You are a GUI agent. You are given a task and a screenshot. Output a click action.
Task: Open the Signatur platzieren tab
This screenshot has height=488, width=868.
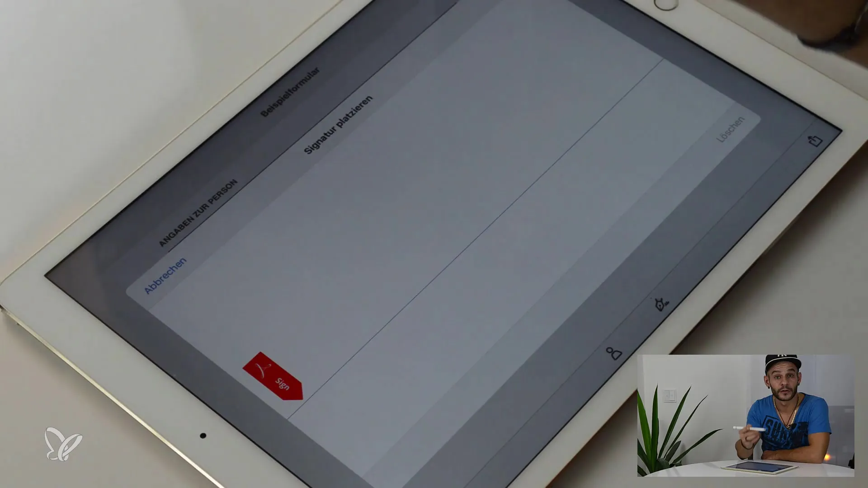[x=338, y=124]
